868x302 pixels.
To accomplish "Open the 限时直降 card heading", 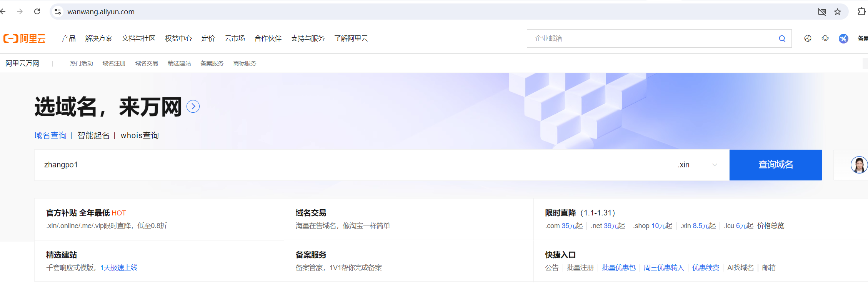I will [560, 213].
